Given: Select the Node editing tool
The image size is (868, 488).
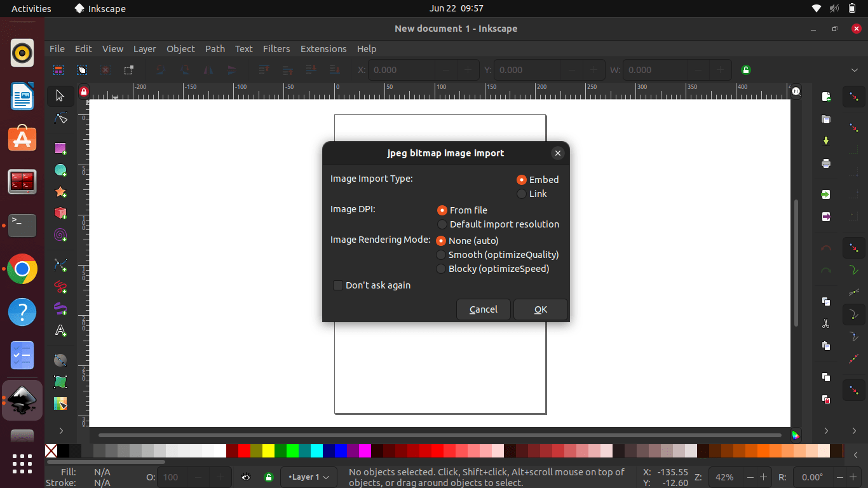Looking at the screenshot, I should click(x=60, y=118).
